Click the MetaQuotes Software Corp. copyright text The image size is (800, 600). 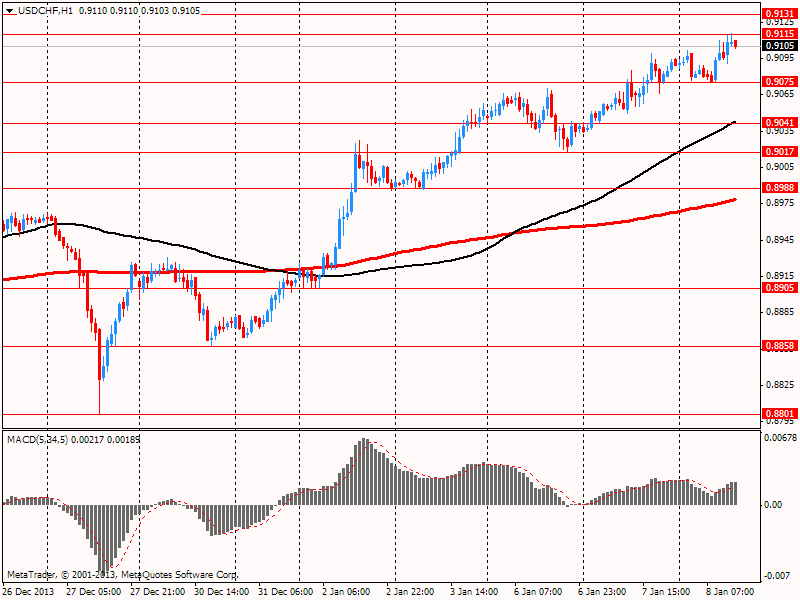pyautogui.click(x=122, y=575)
